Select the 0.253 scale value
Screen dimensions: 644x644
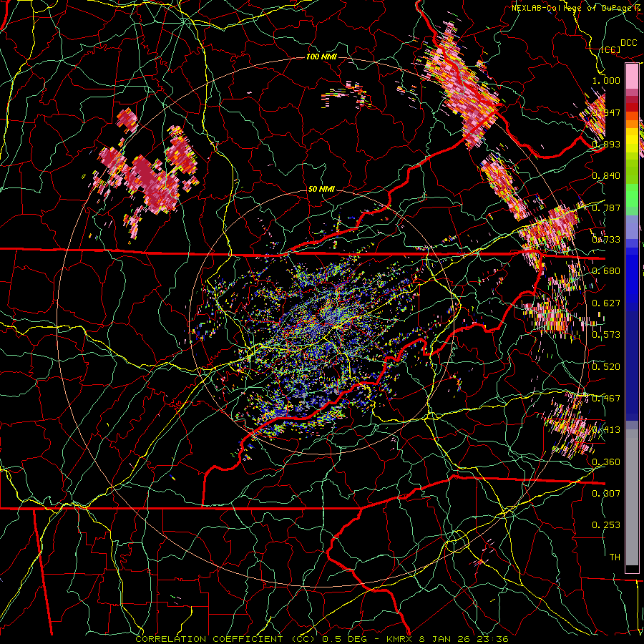pyautogui.click(x=606, y=525)
